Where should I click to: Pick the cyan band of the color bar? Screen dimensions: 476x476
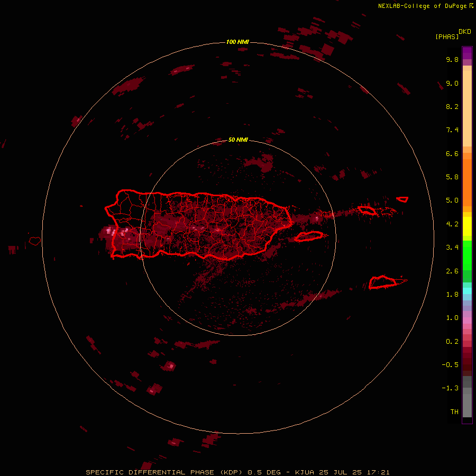pos(467,291)
